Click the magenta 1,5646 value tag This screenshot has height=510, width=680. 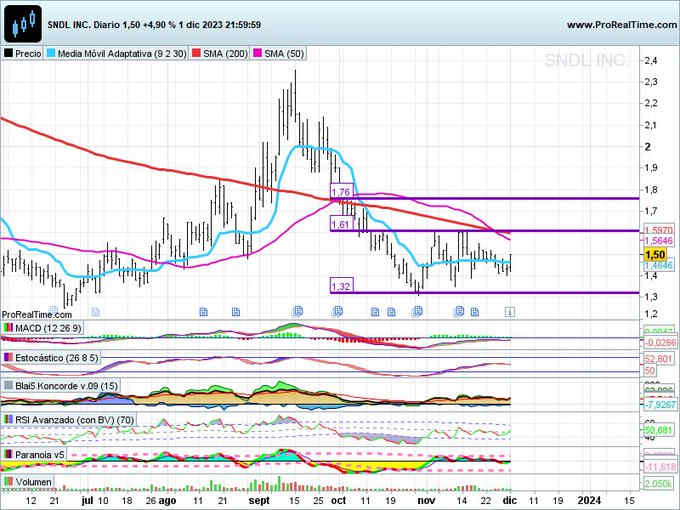[x=658, y=241]
